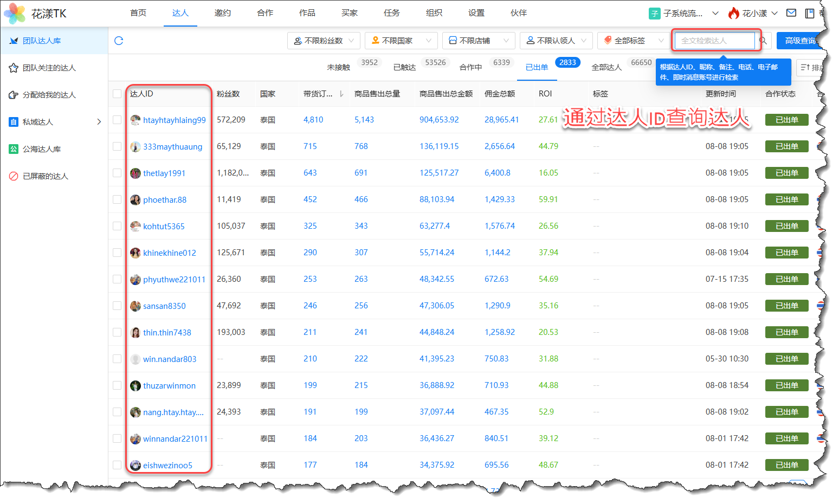
Task: Focus the 全文检索达人 search field
Action: click(x=714, y=41)
